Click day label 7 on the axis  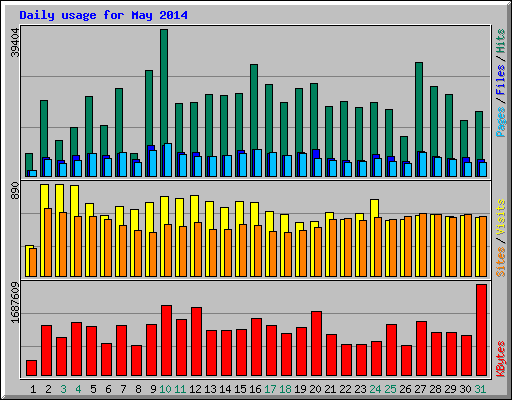123,389
